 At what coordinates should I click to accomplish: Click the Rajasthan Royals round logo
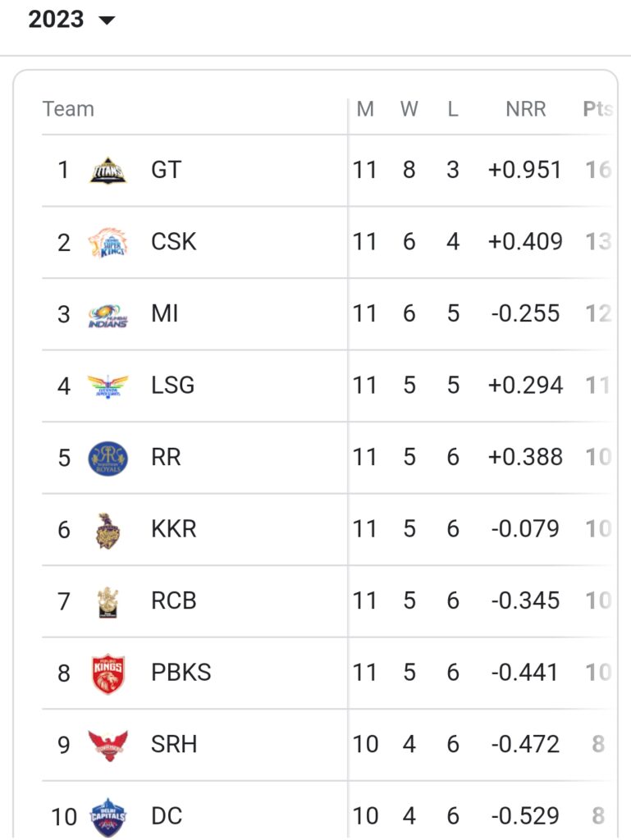click(107, 459)
